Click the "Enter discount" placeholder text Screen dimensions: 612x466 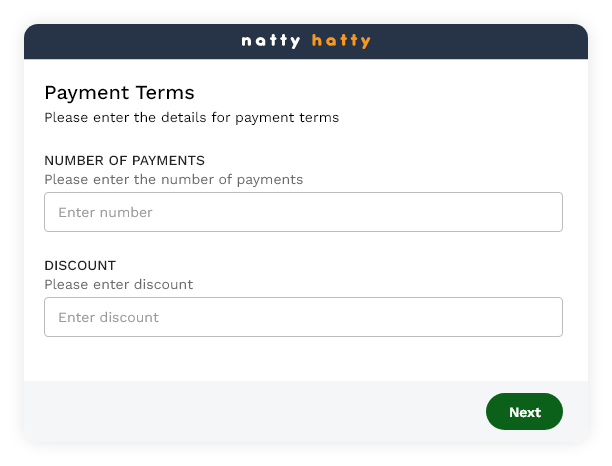tap(109, 317)
